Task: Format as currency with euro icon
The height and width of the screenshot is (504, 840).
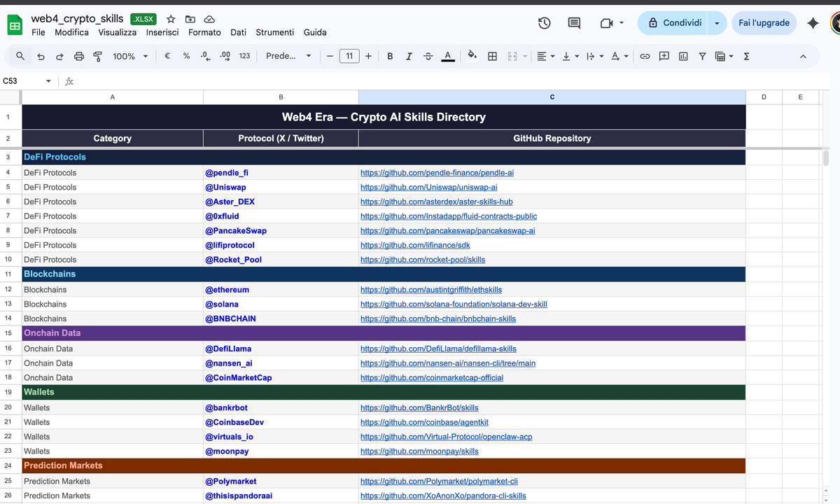Action: click(167, 56)
